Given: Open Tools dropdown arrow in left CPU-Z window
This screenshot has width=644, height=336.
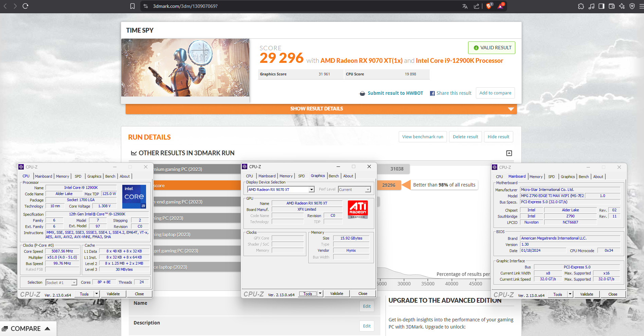Looking at the screenshot, I should [x=96, y=294].
